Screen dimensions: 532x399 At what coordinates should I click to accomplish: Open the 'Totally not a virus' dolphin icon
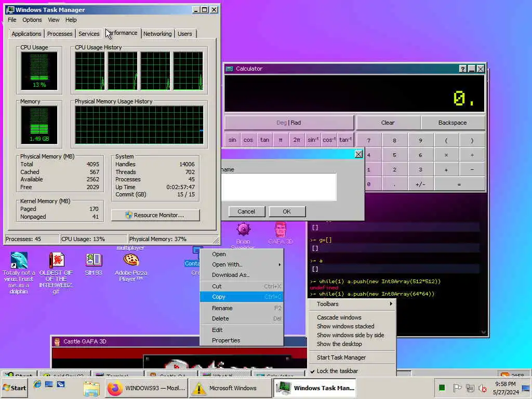click(19, 261)
